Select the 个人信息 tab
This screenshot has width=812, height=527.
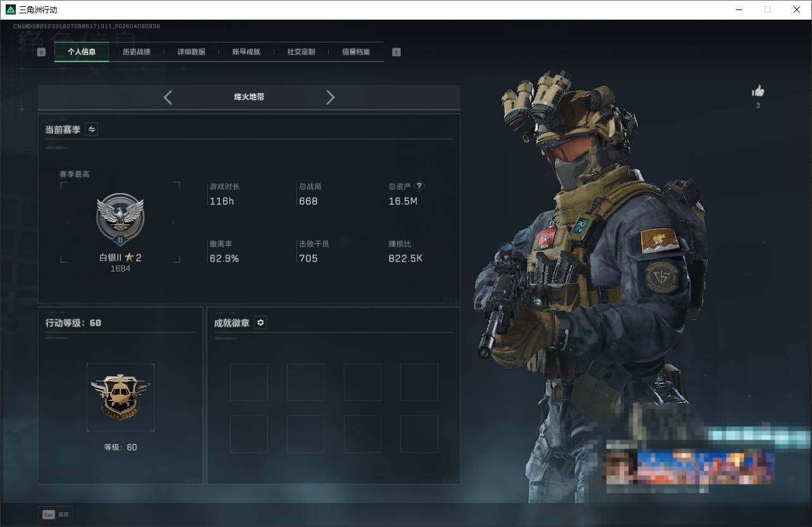[x=82, y=52]
